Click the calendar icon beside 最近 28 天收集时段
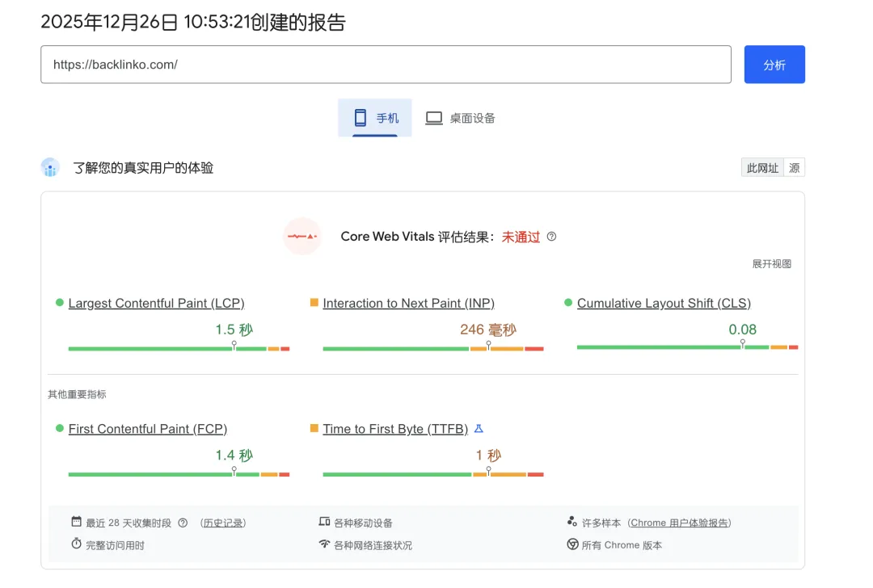Viewport: 873px width, 588px height. tap(77, 522)
